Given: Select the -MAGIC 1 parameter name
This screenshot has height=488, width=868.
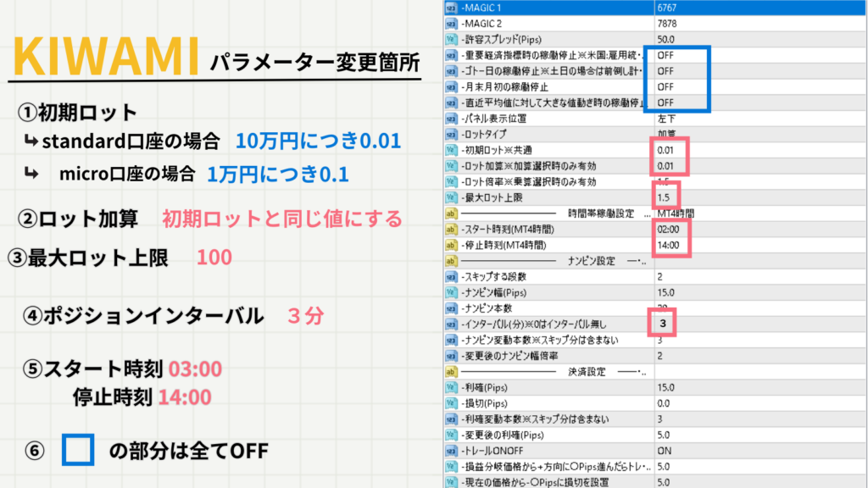Looking at the screenshot, I should point(481,8).
